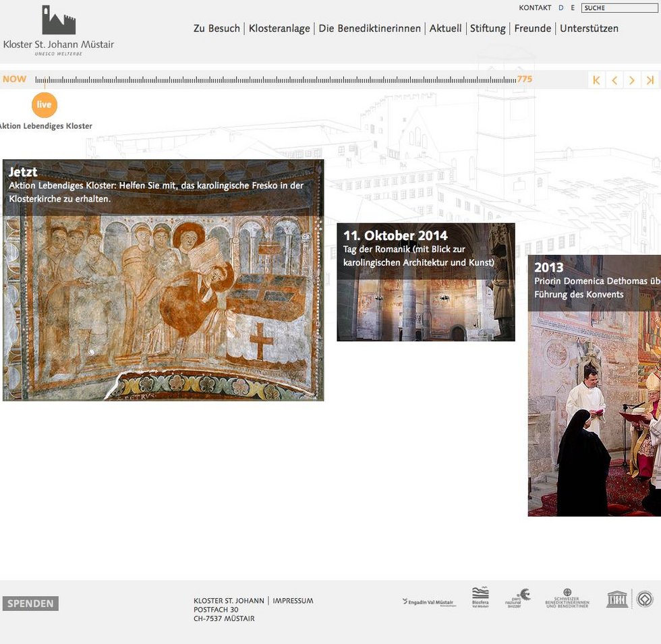The height and width of the screenshot is (644, 661).
Task: Go to next timeline entry arrow
Action: (x=632, y=80)
